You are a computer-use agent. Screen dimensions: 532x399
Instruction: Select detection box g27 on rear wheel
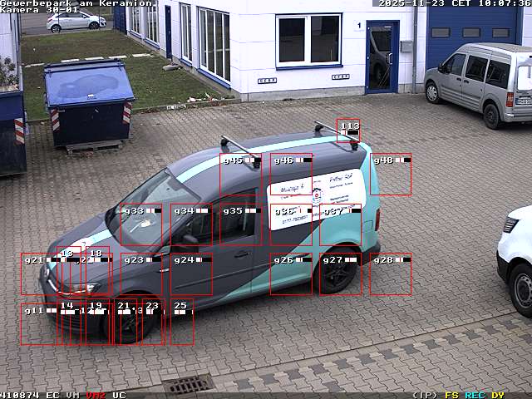(x=340, y=274)
